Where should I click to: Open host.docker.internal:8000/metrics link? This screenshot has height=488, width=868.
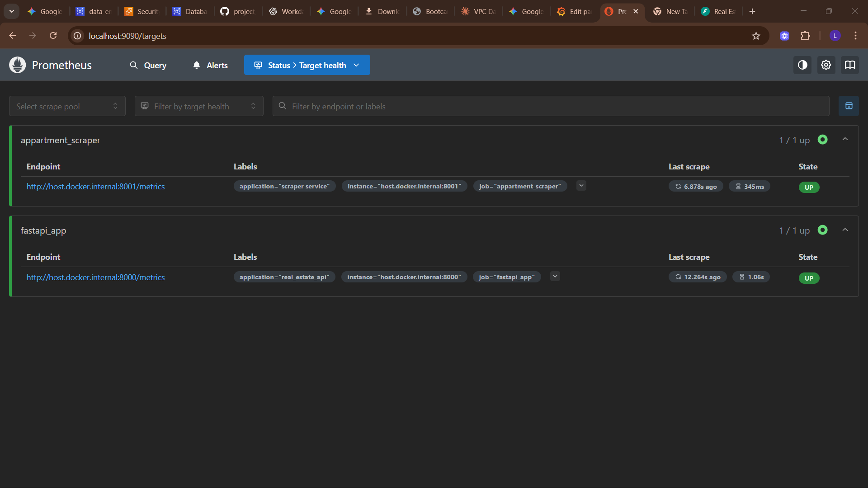[x=95, y=277]
